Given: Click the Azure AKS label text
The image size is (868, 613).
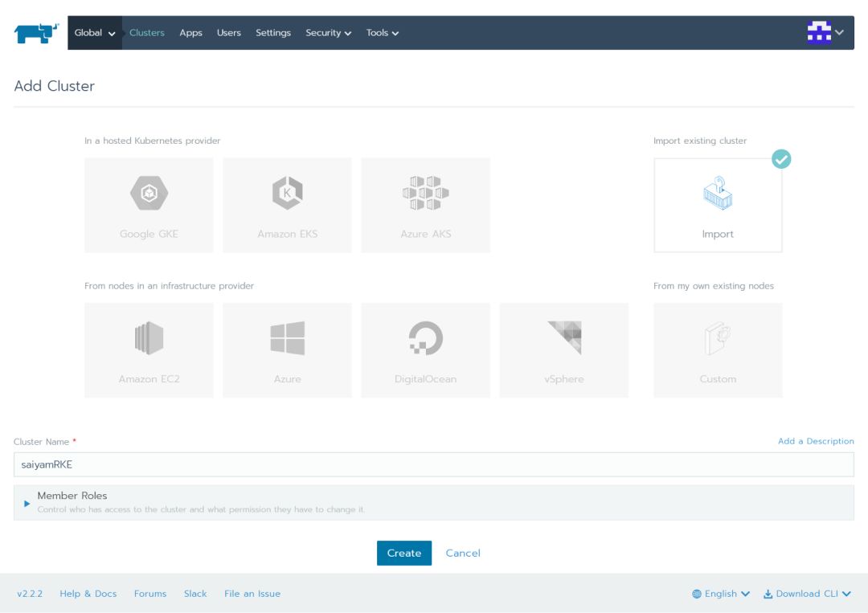Looking at the screenshot, I should click(426, 234).
